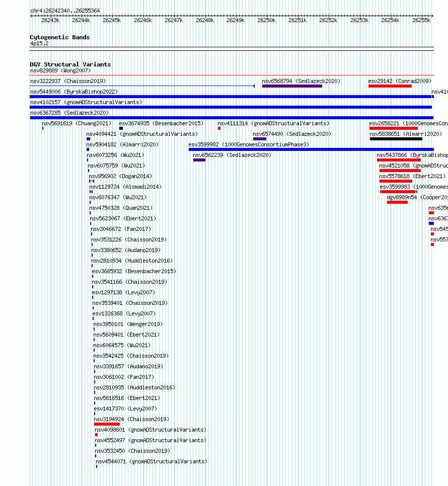
Task: Select nsv4544071 (gnomADStructuralVariants) label
Action: (152, 461)
